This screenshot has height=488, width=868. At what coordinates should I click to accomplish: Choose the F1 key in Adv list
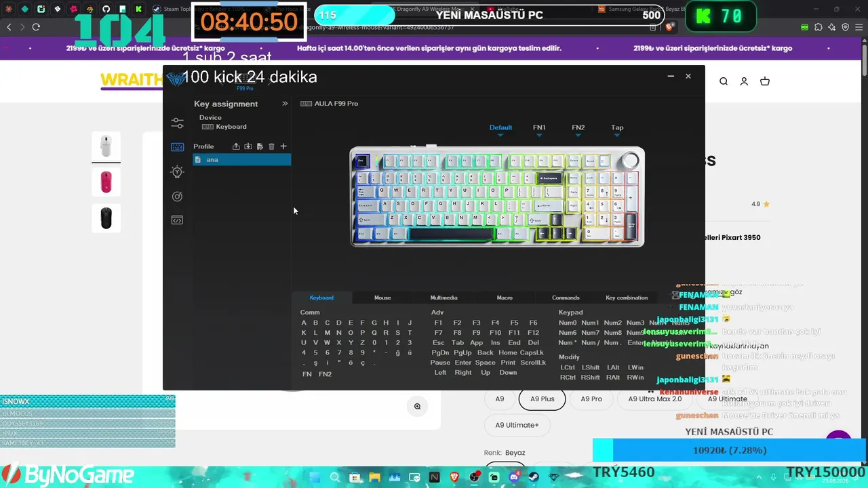click(439, 323)
